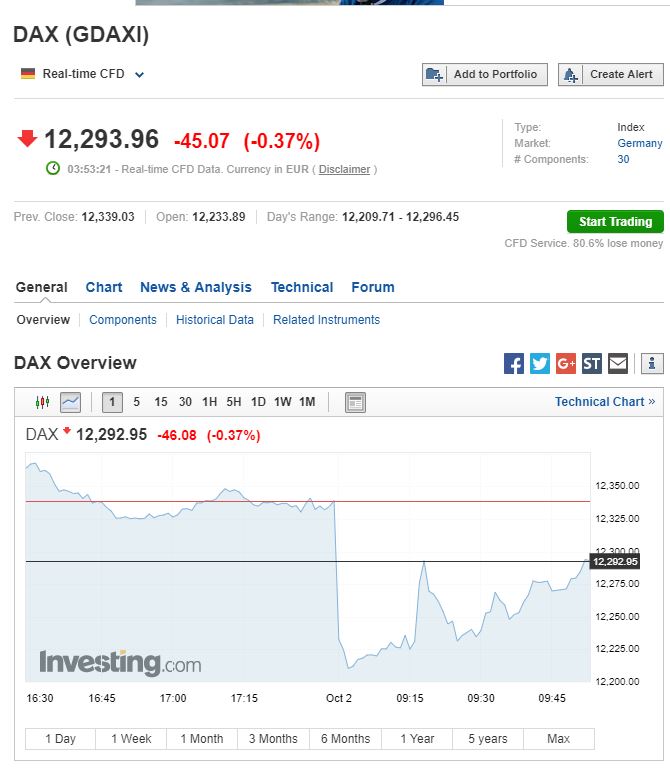Open the chart news panel icon
This screenshot has width=670, height=777.
(x=355, y=402)
